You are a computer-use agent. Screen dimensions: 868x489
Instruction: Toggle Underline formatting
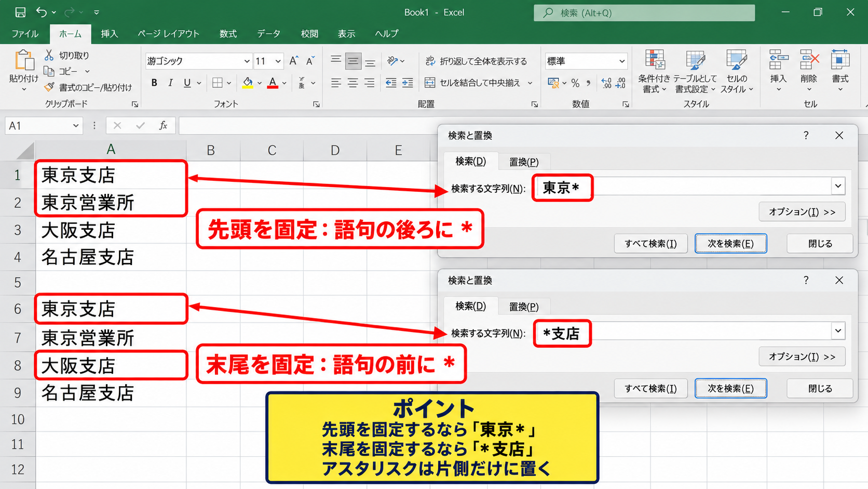[x=187, y=83]
